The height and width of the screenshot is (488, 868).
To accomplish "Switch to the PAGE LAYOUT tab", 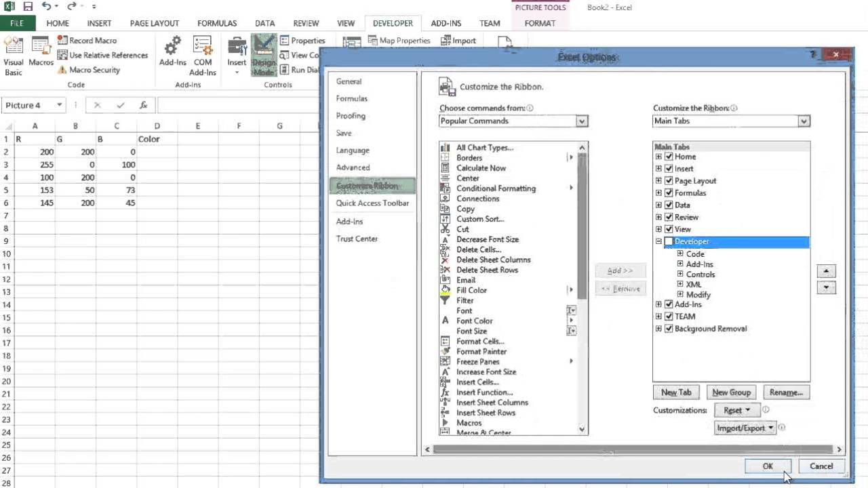I will (155, 23).
